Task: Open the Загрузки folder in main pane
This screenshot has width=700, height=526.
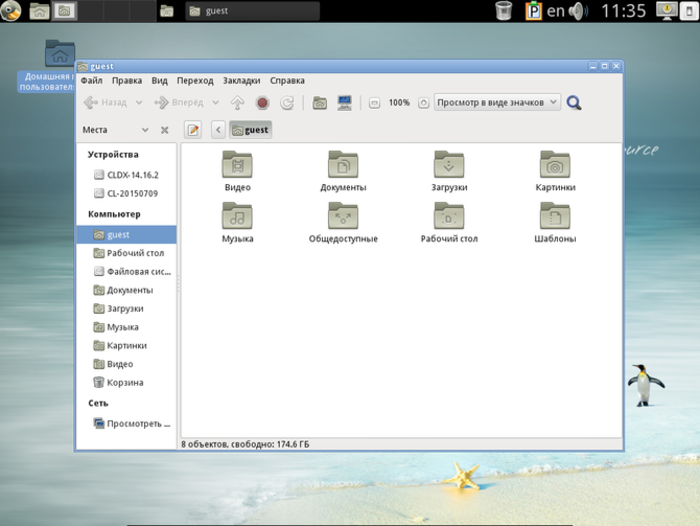Action: click(449, 163)
